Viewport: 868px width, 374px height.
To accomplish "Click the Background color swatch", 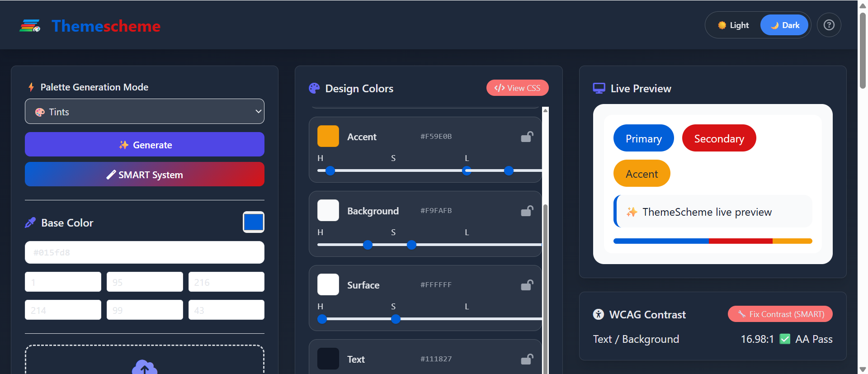I will [x=328, y=210].
